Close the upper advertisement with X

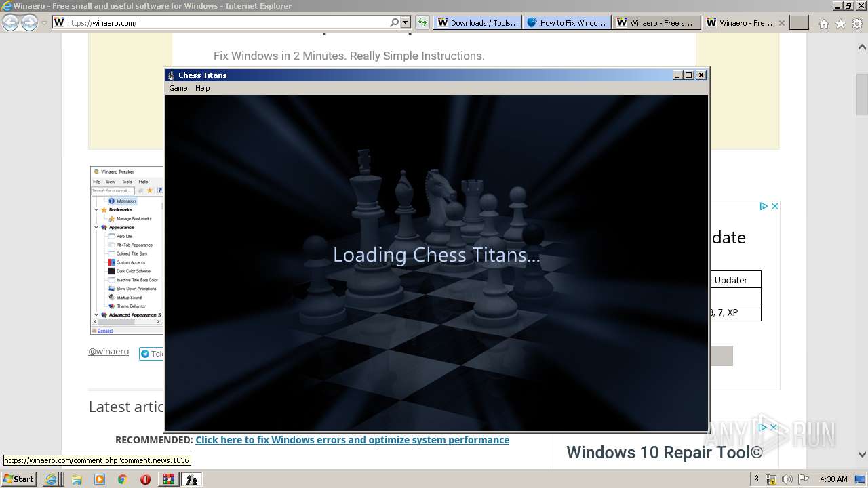pyautogui.click(x=774, y=206)
